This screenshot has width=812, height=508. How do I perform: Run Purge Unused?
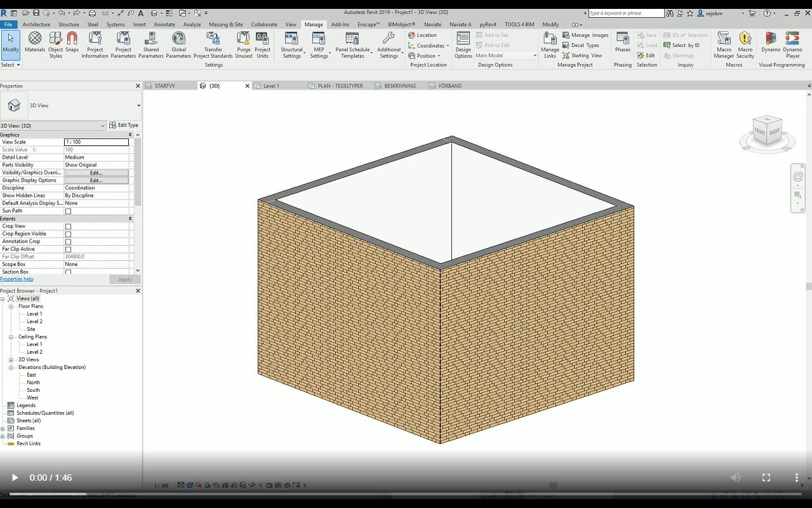click(244, 44)
